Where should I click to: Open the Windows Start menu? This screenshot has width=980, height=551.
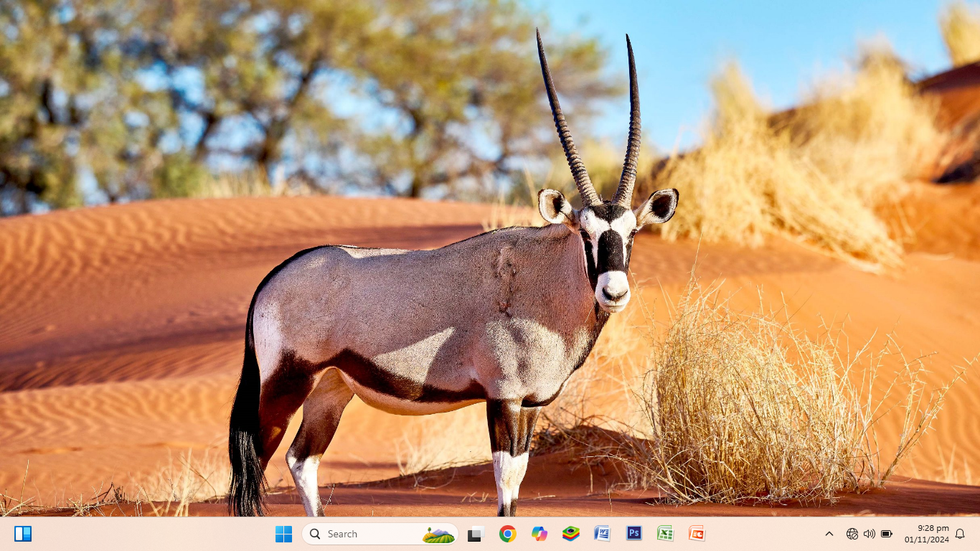[x=284, y=534]
